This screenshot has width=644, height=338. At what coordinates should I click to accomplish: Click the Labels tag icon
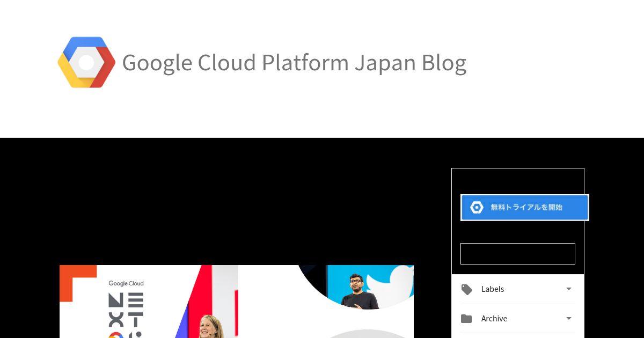click(467, 290)
